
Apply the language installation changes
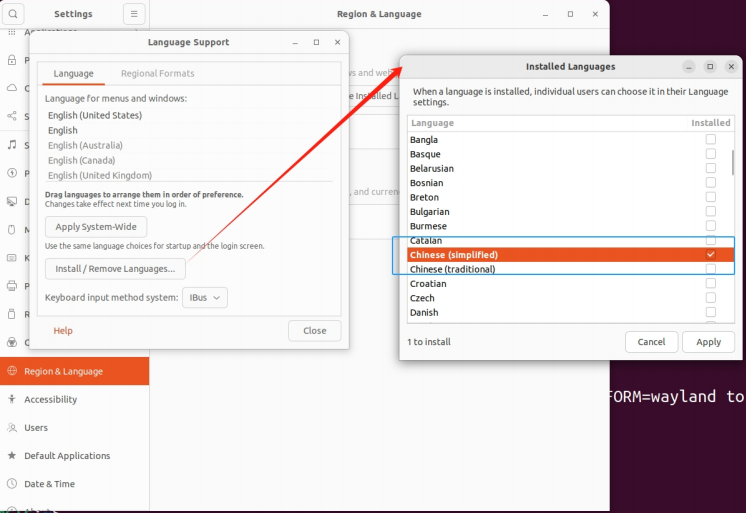pyautogui.click(x=708, y=342)
